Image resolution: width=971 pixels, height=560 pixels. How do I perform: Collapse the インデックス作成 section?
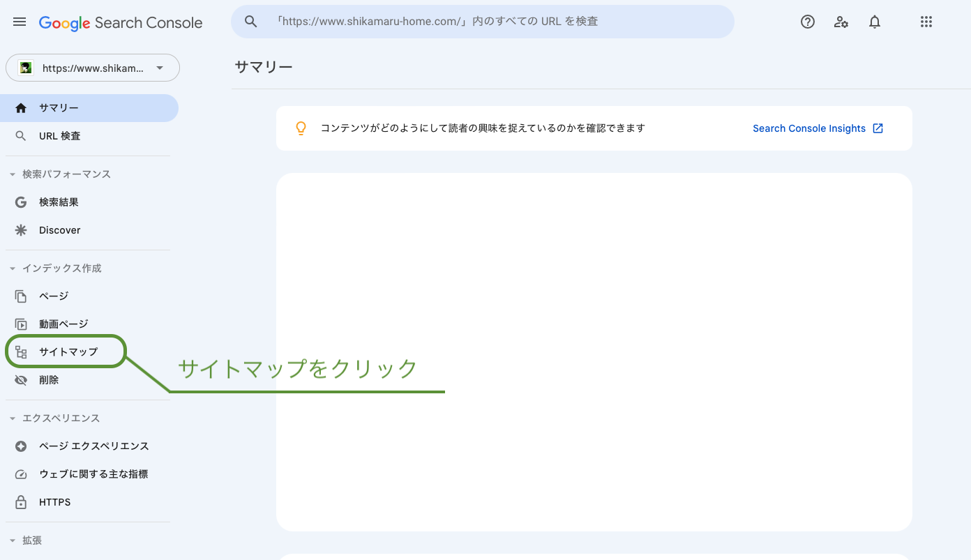tap(13, 268)
